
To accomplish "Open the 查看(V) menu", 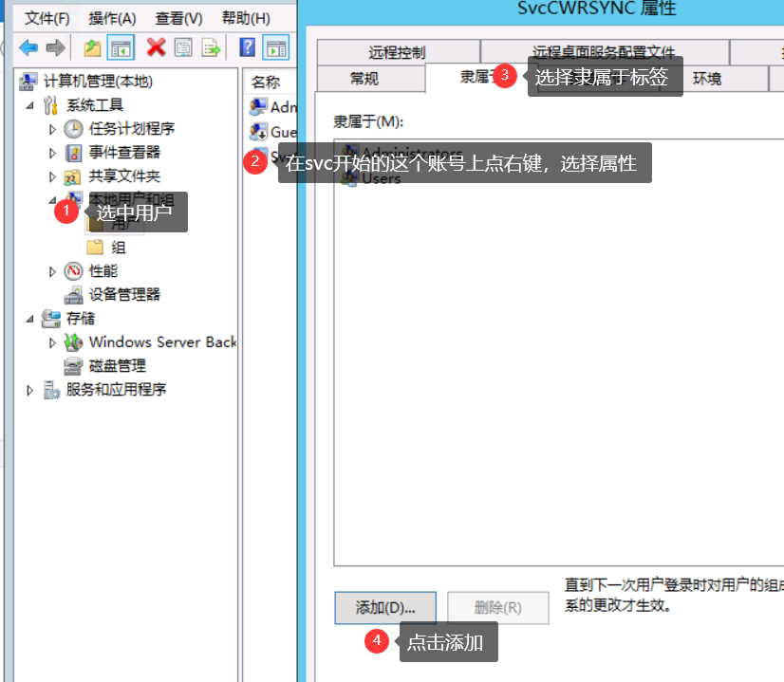I will pyautogui.click(x=178, y=18).
